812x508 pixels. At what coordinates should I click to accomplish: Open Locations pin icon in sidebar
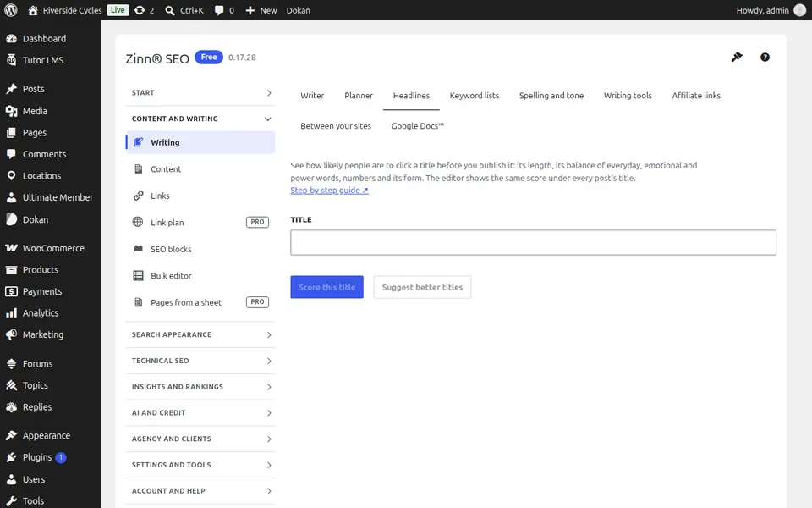[11, 176]
